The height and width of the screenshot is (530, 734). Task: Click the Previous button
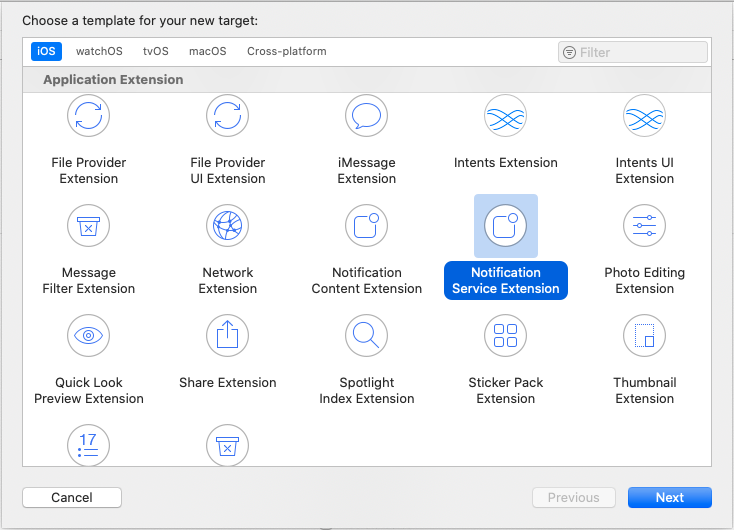pos(573,497)
